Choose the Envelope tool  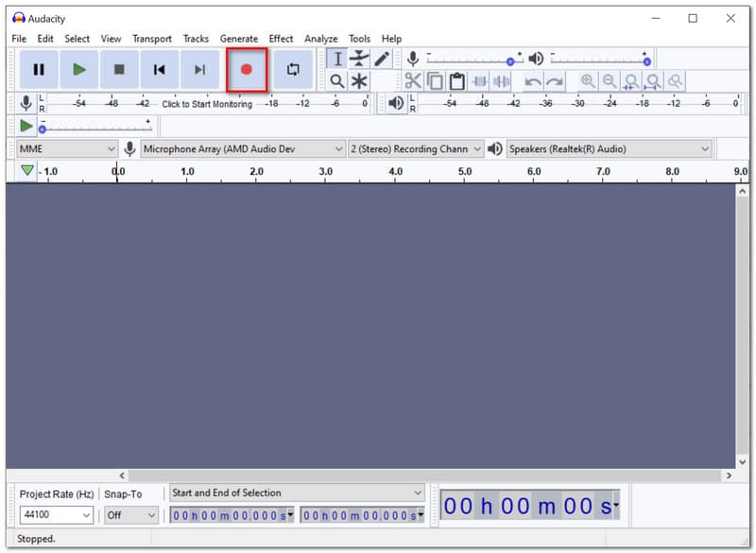tap(359, 59)
